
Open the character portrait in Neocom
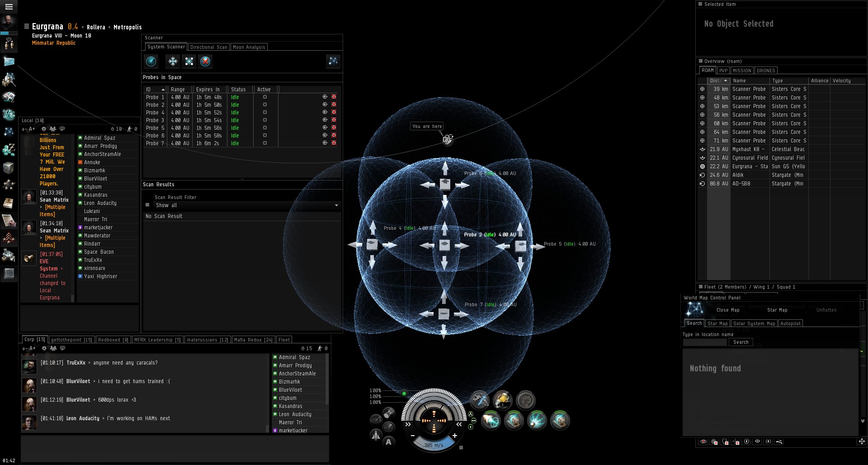[9, 23]
